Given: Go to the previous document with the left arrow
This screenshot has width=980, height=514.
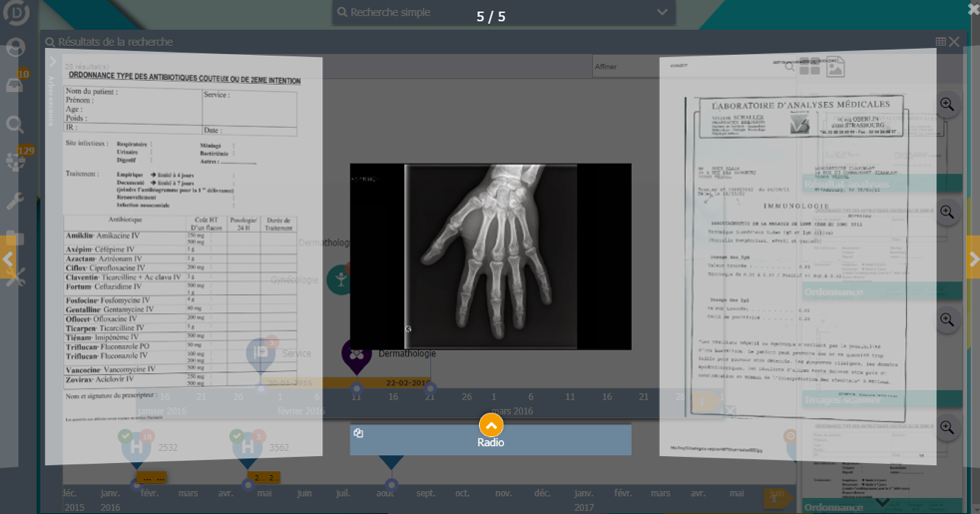Looking at the screenshot, I should point(7,258).
